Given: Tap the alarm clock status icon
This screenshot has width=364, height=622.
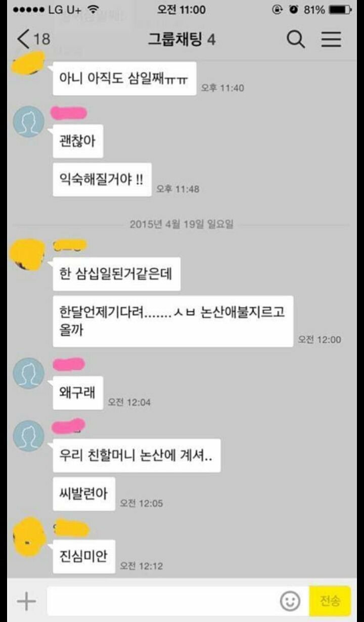Looking at the screenshot, I should [x=293, y=10].
